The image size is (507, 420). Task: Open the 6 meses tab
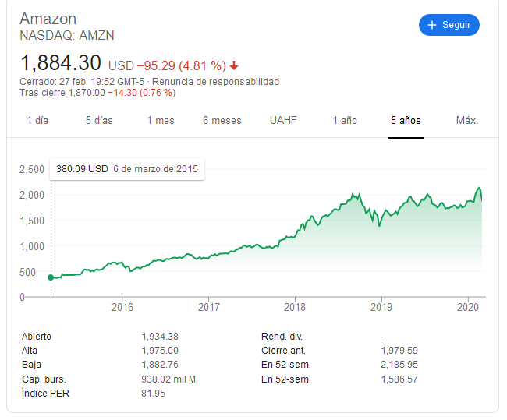222,121
